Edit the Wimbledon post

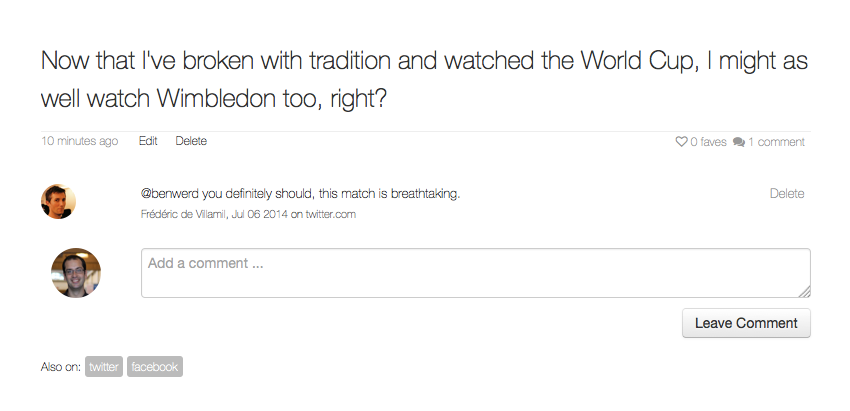(148, 141)
